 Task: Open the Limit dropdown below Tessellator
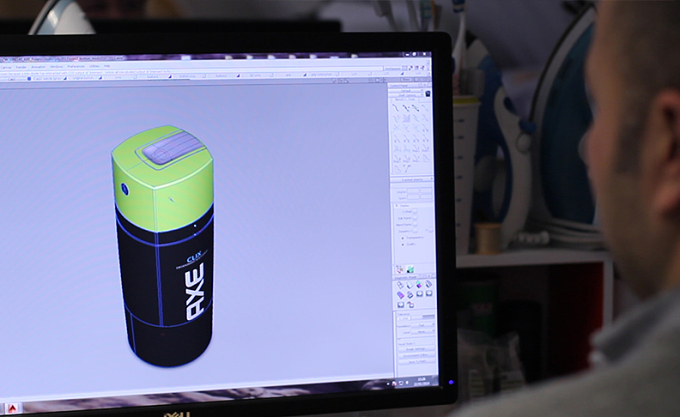tap(422, 332)
